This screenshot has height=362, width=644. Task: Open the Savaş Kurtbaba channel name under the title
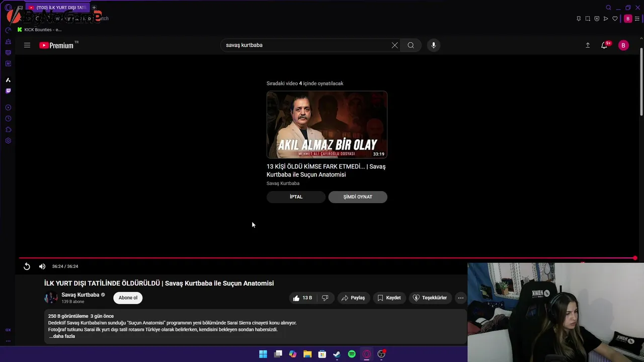(x=80, y=295)
